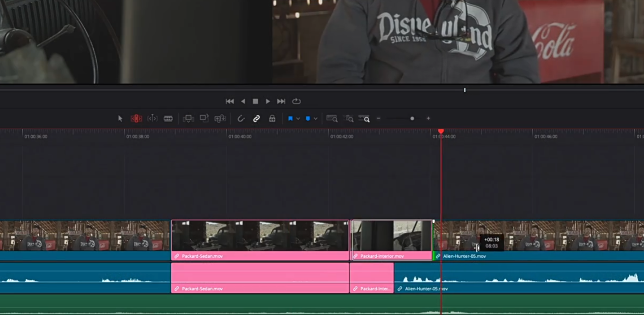Choose the Dynamic Trim Mode tool
Screen dimensions: 644x315
click(152, 119)
